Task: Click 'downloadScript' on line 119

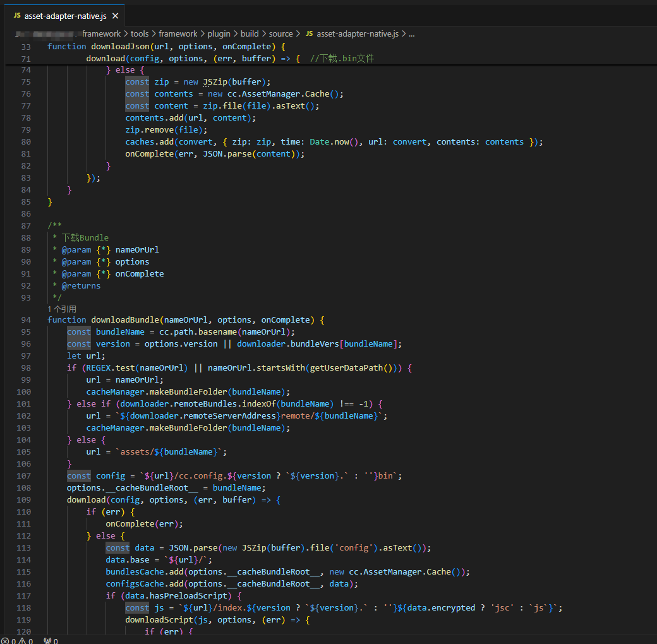Action: [159, 620]
